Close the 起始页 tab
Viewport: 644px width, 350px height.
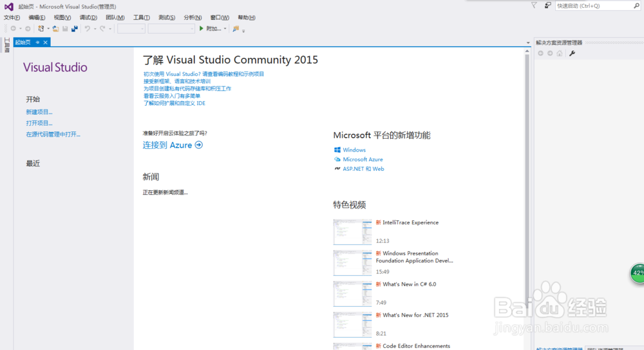point(46,43)
